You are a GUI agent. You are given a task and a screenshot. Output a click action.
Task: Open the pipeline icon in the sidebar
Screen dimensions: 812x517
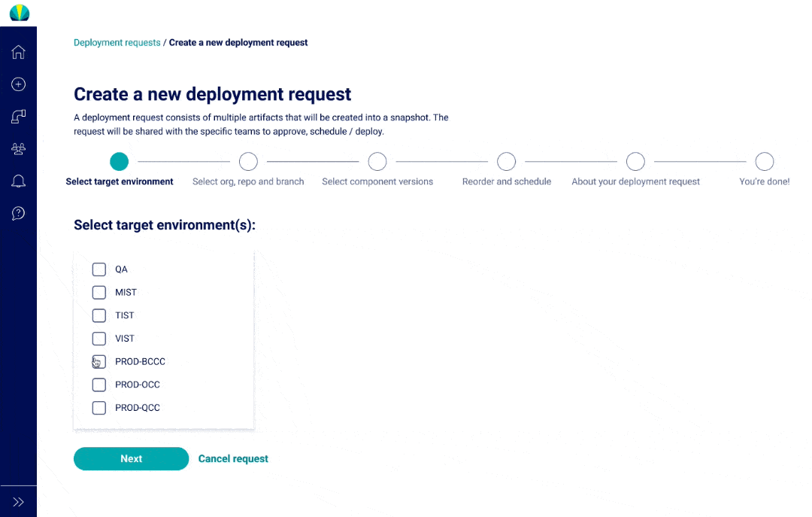tap(18, 117)
